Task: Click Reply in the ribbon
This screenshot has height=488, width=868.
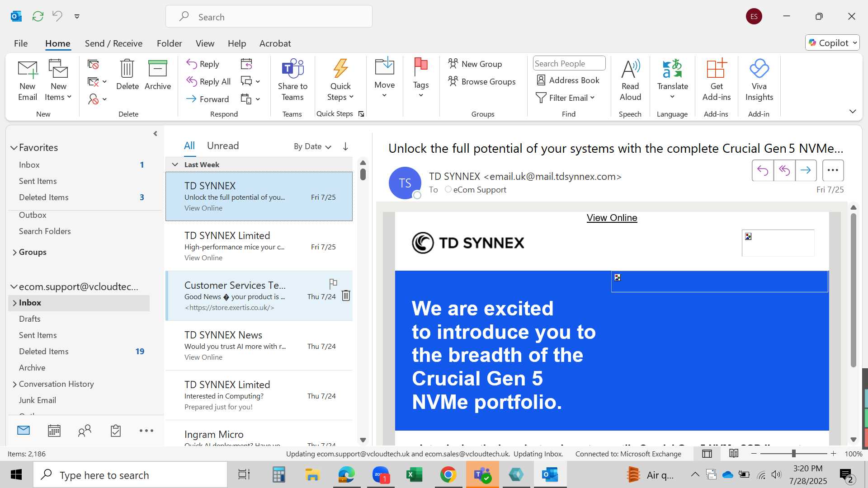Action: click(x=203, y=64)
